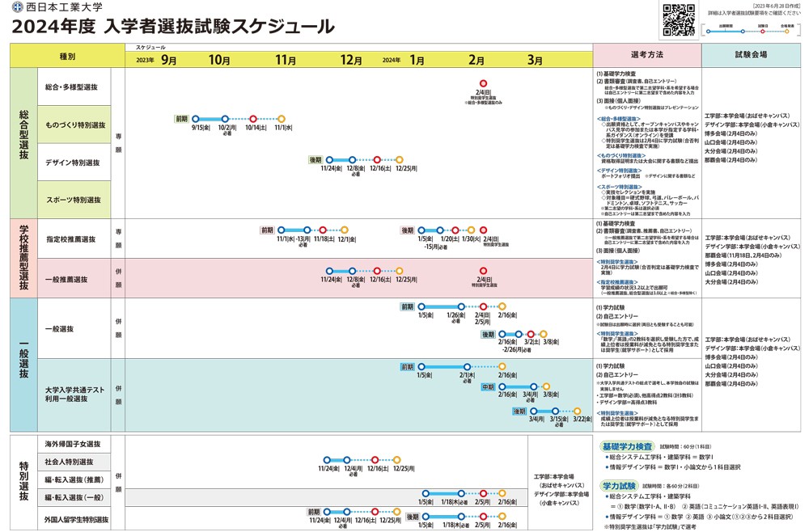The width and height of the screenshot is (809, 532).
Task: Click the 1/18|木|必着 date in 編・転入選抜(一般) row
Action: tap(455, 501)
